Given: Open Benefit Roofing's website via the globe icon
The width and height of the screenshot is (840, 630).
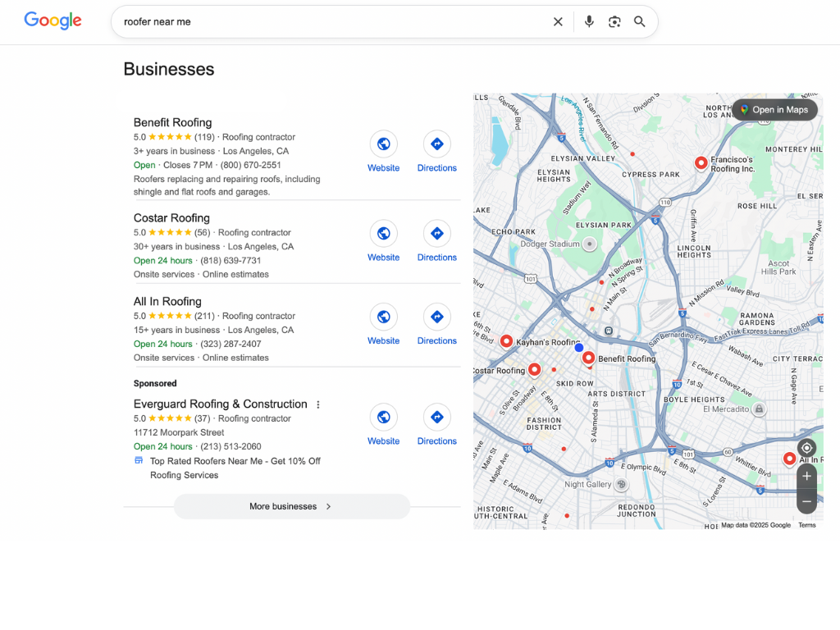Looking at the screenshot, I should pos(383,144).
